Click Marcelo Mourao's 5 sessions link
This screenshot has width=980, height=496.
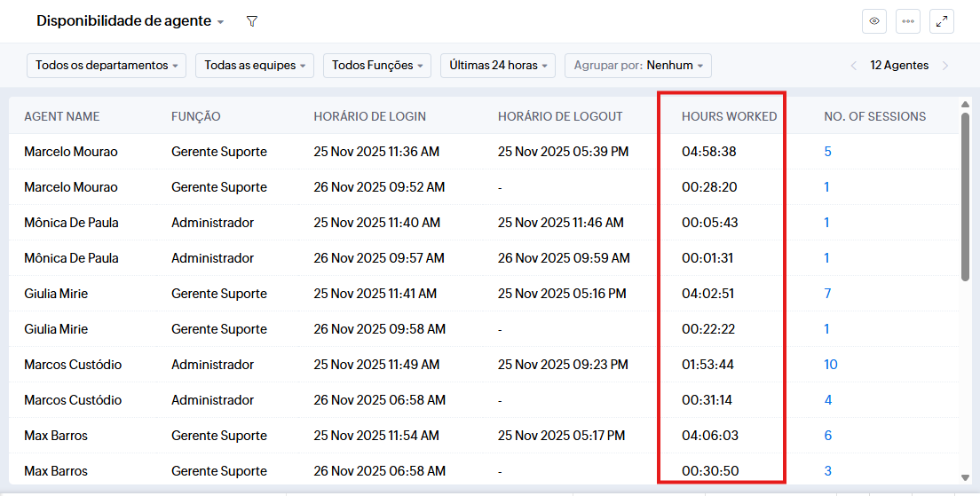827,152
